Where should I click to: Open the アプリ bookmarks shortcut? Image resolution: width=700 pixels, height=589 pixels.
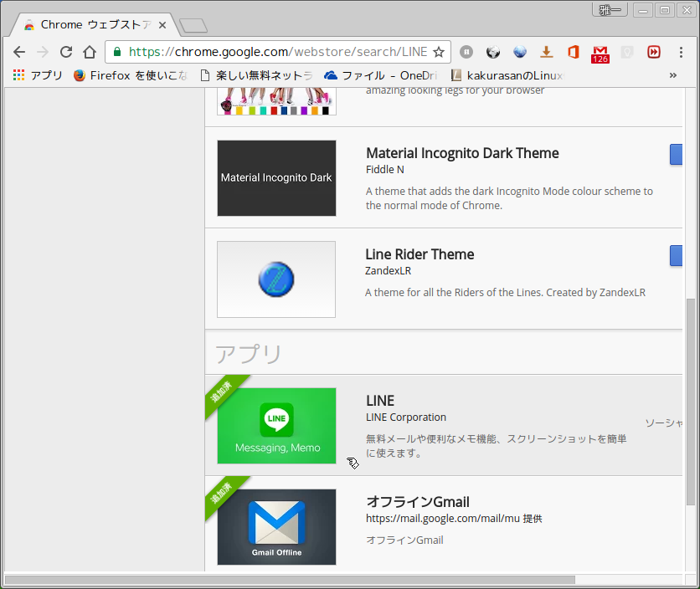pyautogui.click(x=38, y=75)
